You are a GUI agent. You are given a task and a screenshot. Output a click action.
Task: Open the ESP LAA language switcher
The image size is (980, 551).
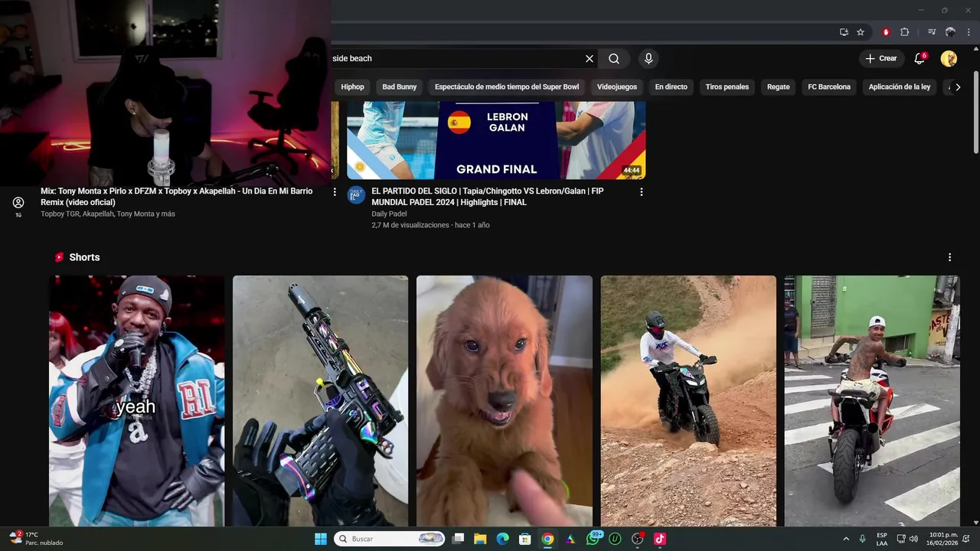coord(882,539)
